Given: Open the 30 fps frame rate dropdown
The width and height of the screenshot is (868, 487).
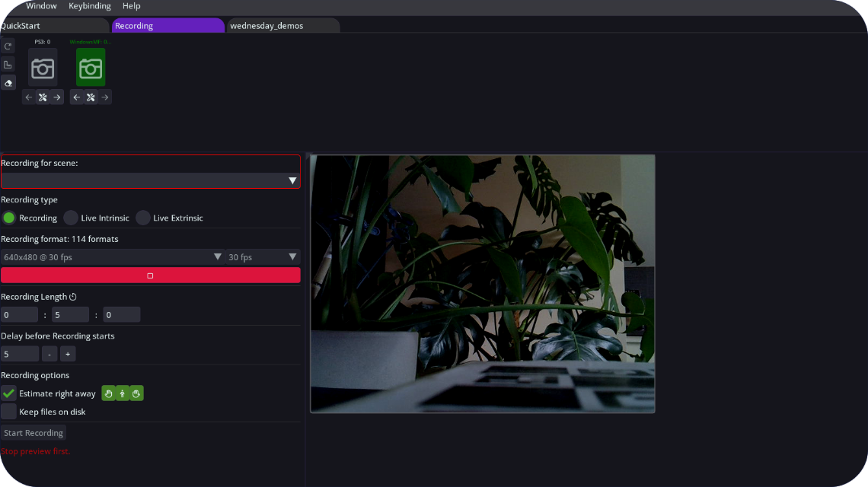Looking at the screenshot, I should click(263, 256).
